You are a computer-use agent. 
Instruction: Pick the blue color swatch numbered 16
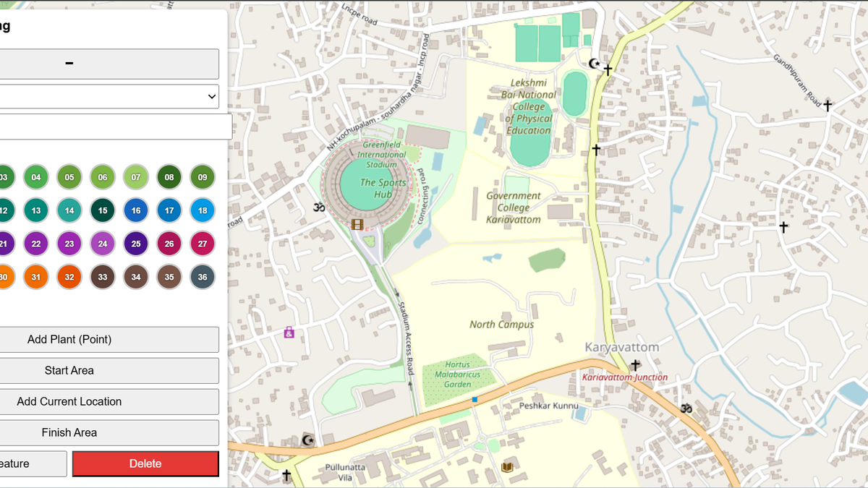(x=136, y=210)
